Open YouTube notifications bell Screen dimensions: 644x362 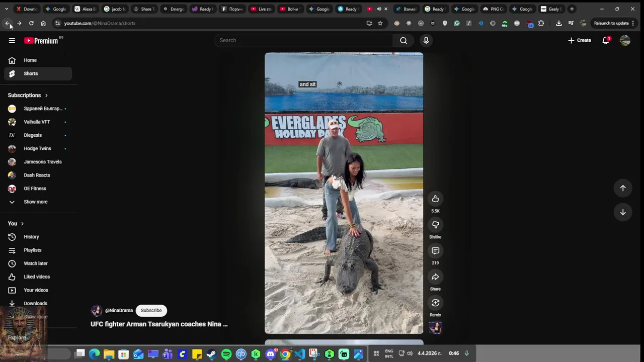click(x=606, y=40)
